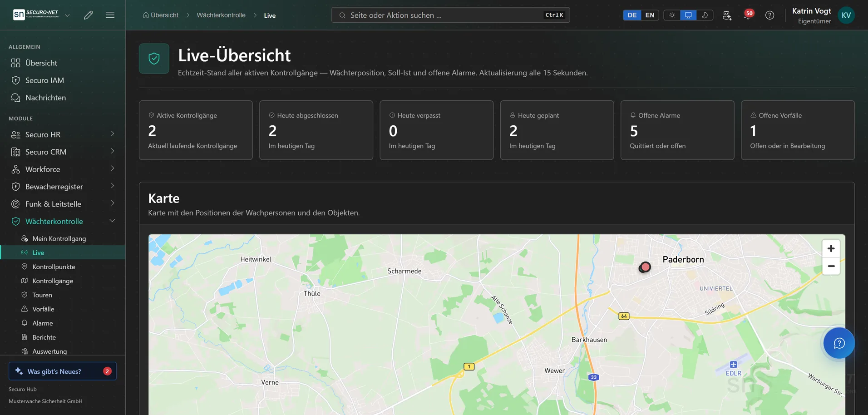Image resolution: width=868 pixels, height=415 pixels.
Task: Open Kontrollgänge submenu item
Action: [63, 281]
